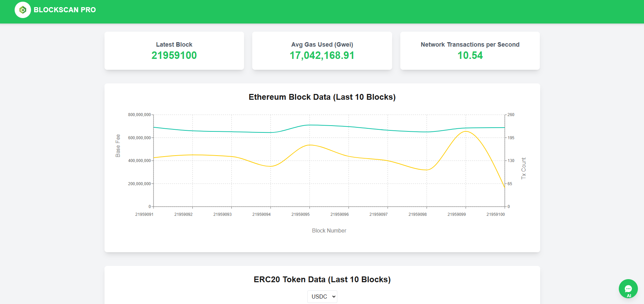This screenshot has width=644, height=304.
Task: Click the 21959100 x-axis block label
Action: point(496,214)
